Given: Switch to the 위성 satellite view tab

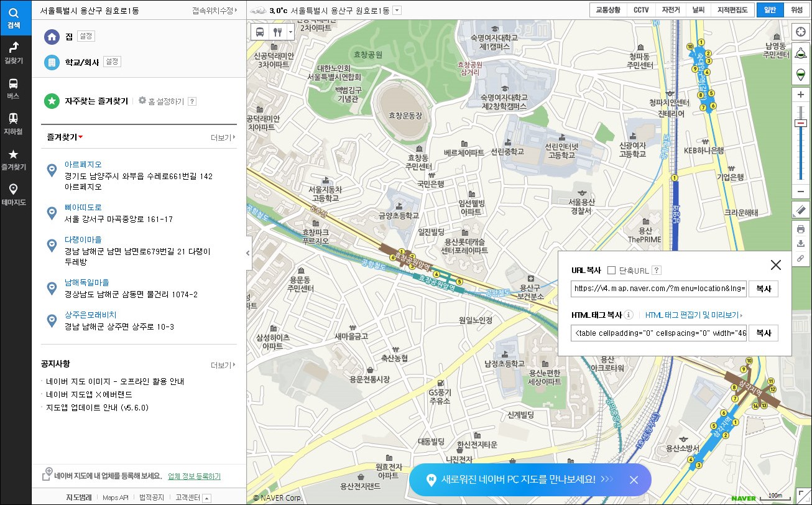Looking at the screenshot, I should click(796, 10).
